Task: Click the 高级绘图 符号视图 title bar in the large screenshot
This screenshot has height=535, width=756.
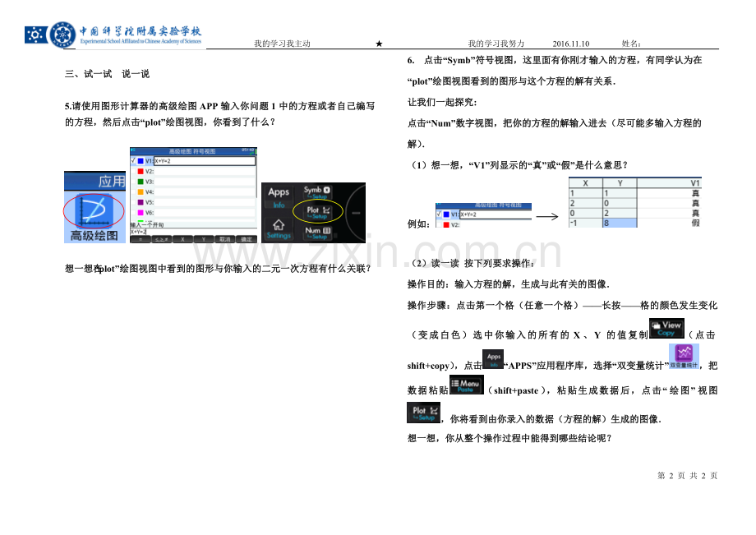Action: [x=193, y=151]
